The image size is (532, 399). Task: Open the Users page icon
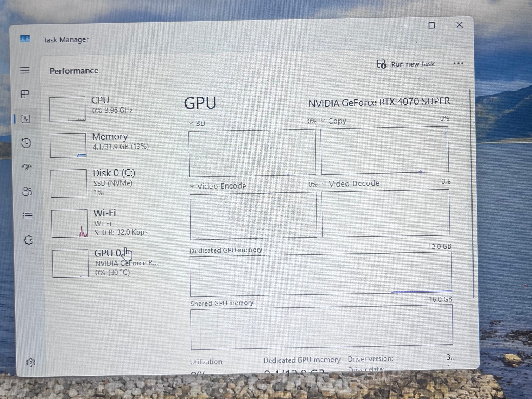[x=27, y=191]
